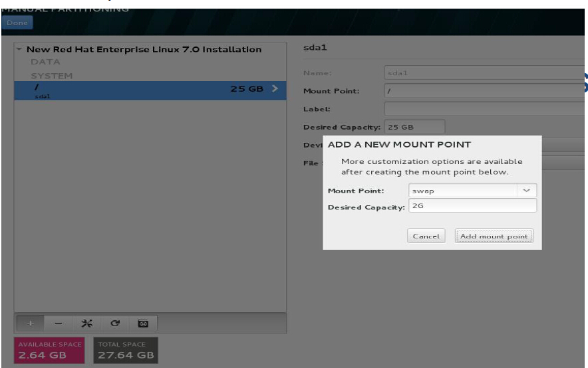Click the disk summary icon in toolbar
The width and height of the screenshot is (588, 368).
[143, 323]
